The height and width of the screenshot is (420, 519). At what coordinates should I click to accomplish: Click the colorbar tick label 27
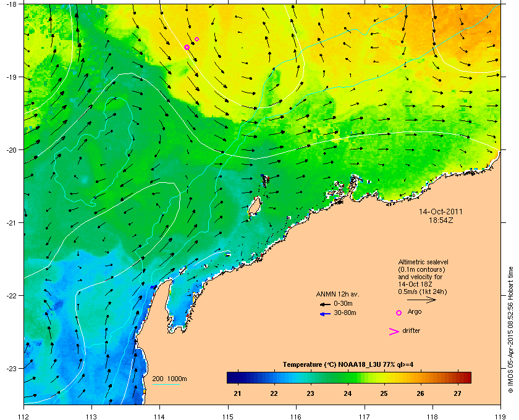[457, 393]
